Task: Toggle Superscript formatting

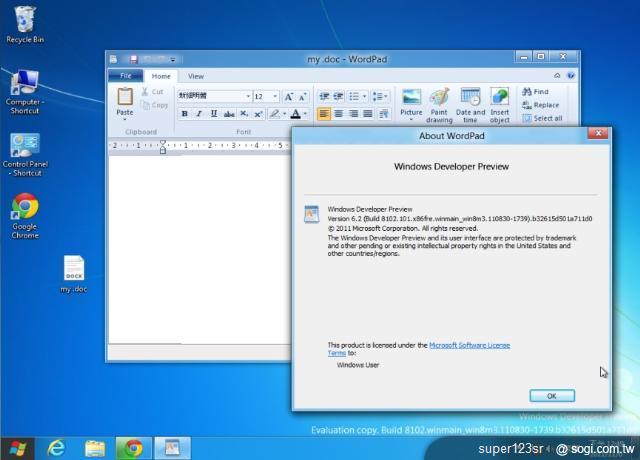Action: pos(258,114)
